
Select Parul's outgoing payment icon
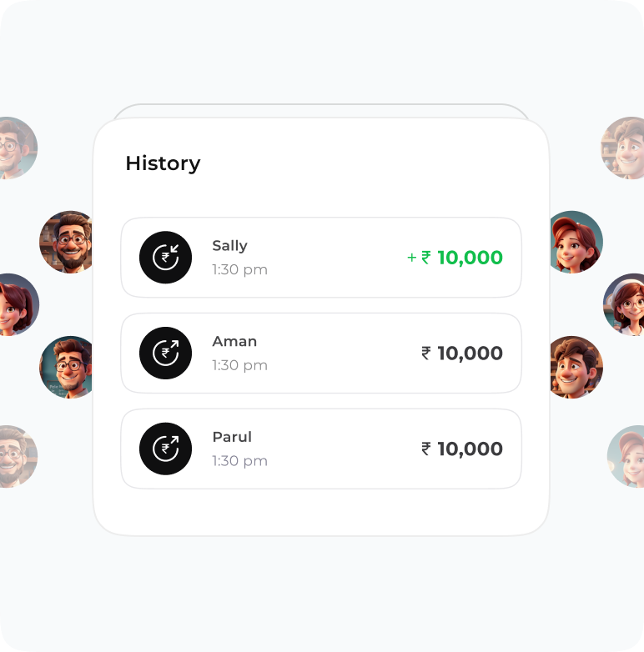(x=165, y=449)
